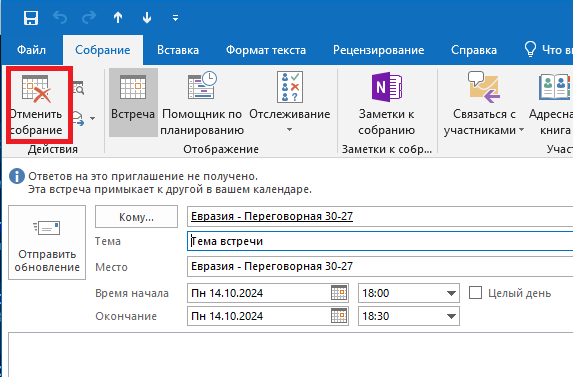Undo the last action
The image size is (573, 377).
[60, 18]
